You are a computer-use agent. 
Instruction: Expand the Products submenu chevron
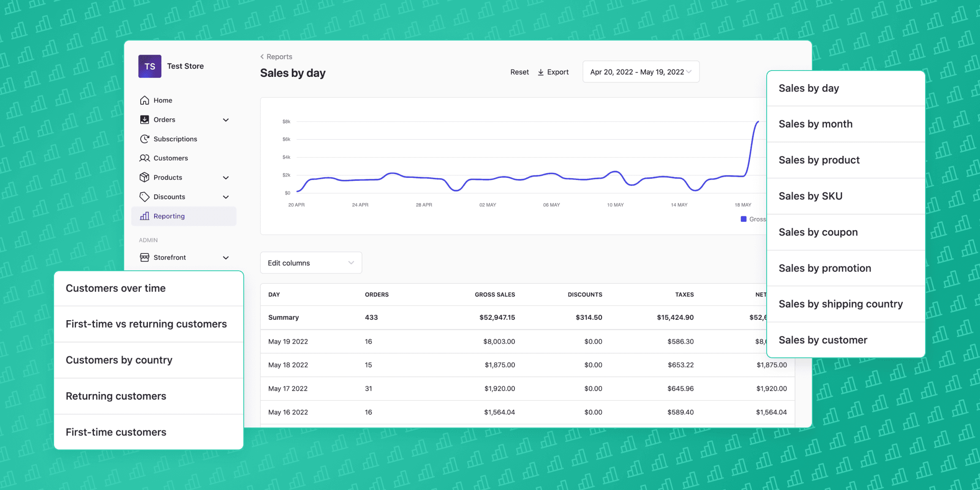click(226, 178)
